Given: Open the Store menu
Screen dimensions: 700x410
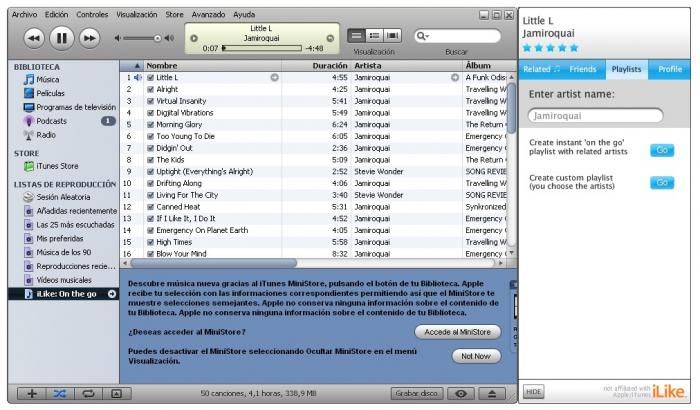Looking at the screenshot, I should 174,14.
